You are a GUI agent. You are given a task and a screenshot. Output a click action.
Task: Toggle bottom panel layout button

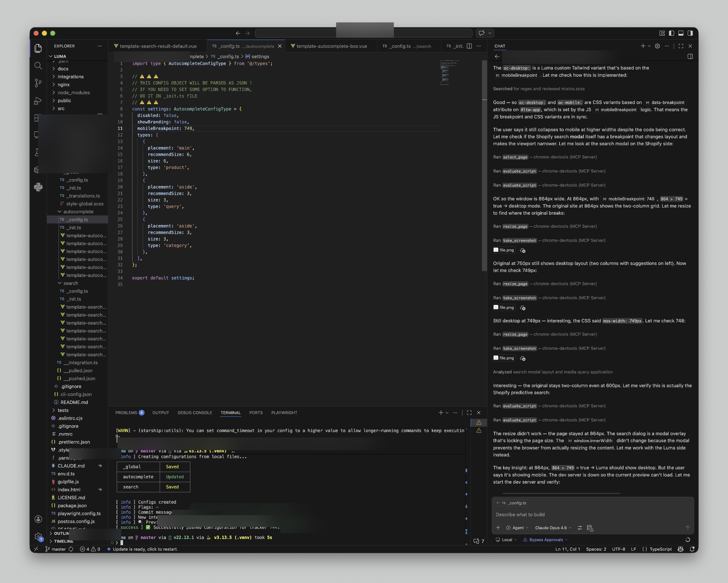coord(681,33)
